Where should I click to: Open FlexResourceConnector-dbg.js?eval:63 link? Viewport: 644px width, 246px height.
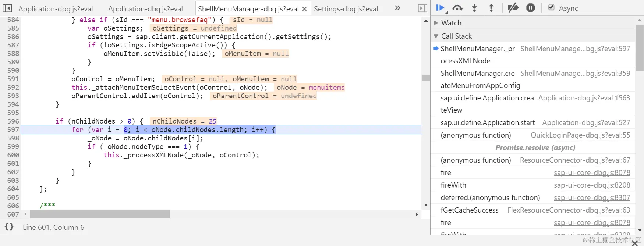tap(569, 210)
